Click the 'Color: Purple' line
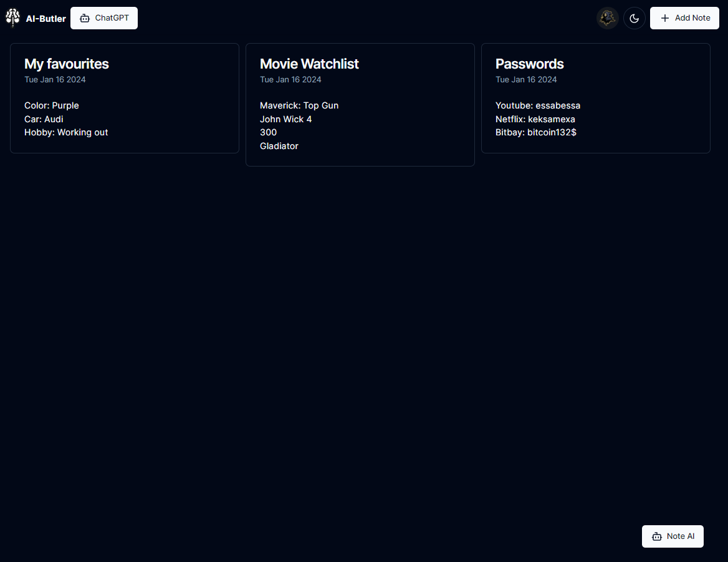 click(x=52, y=105)
